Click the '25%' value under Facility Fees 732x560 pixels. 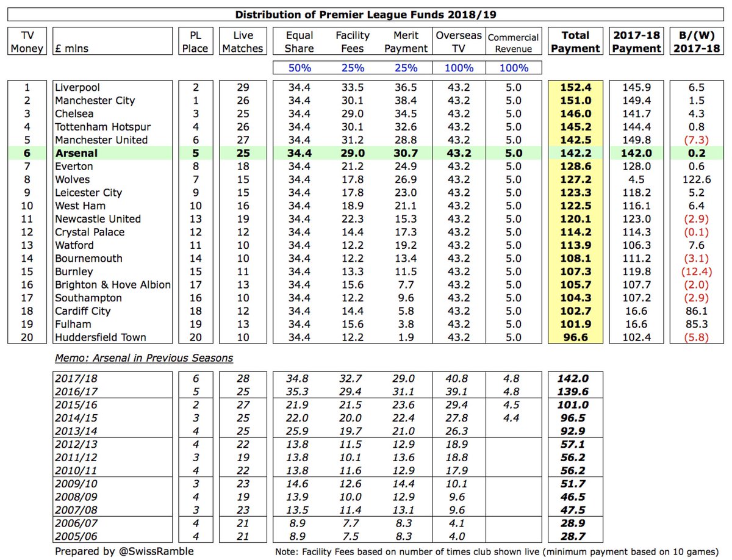353,68
